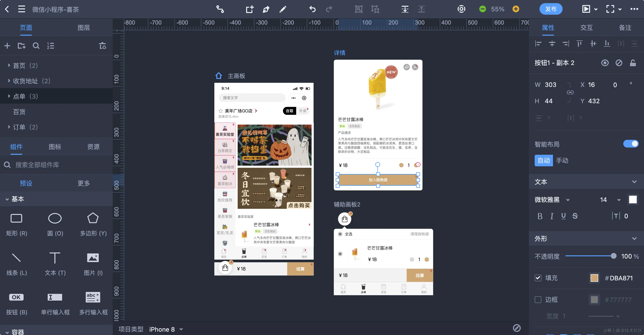This screenshot has height=335, width=644.
Task: Expand the 首页 (2) page group
Action: [9, 65]
